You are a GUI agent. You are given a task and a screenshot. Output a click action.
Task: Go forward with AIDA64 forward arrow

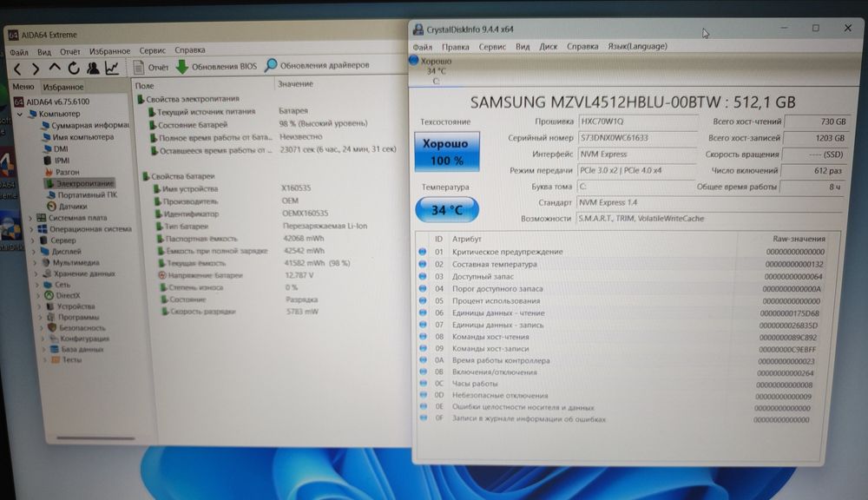point(36,69)
